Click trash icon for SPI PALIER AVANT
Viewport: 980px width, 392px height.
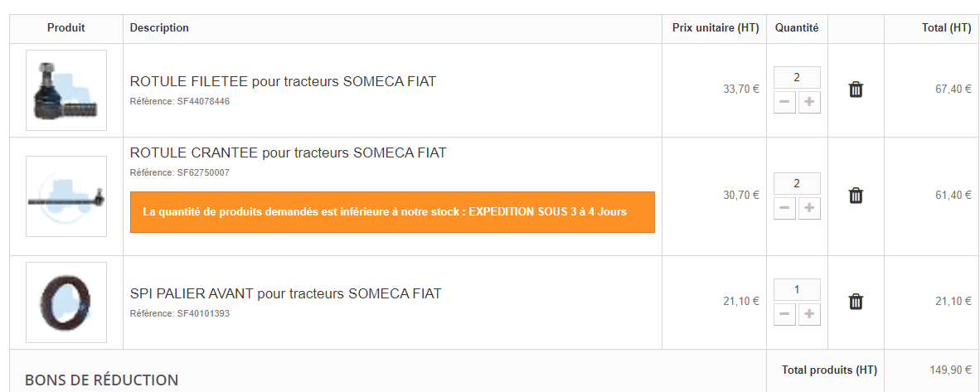[x=856, y=302]
